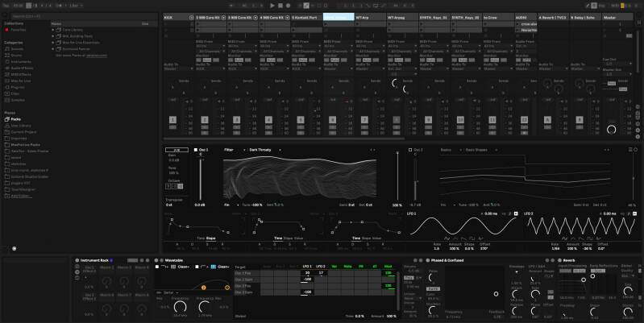Open the User Library place

tap(20, 125)
